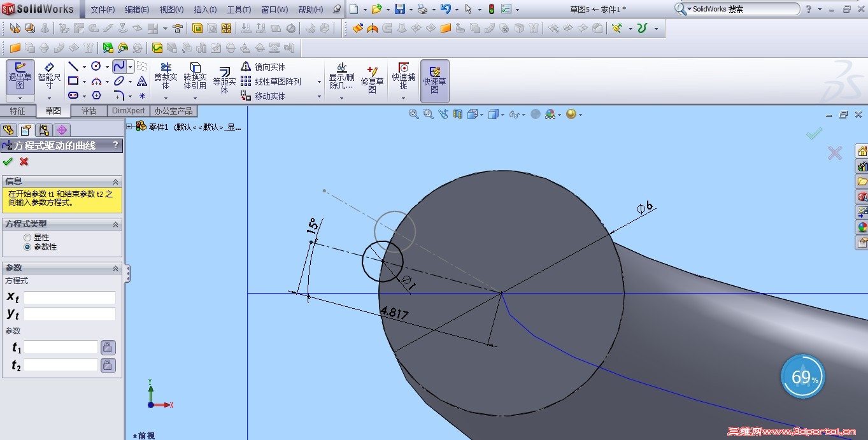Open the Quick Snaps dropdown arrow

403,98
